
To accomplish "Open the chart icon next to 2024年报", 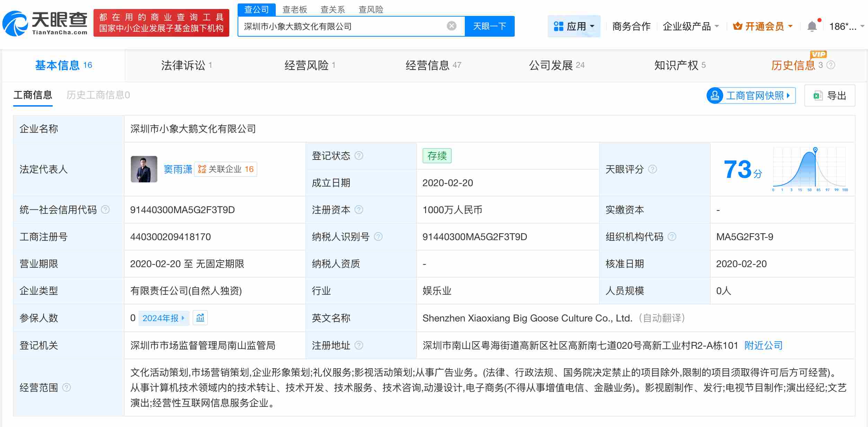I will pos(200,318).
